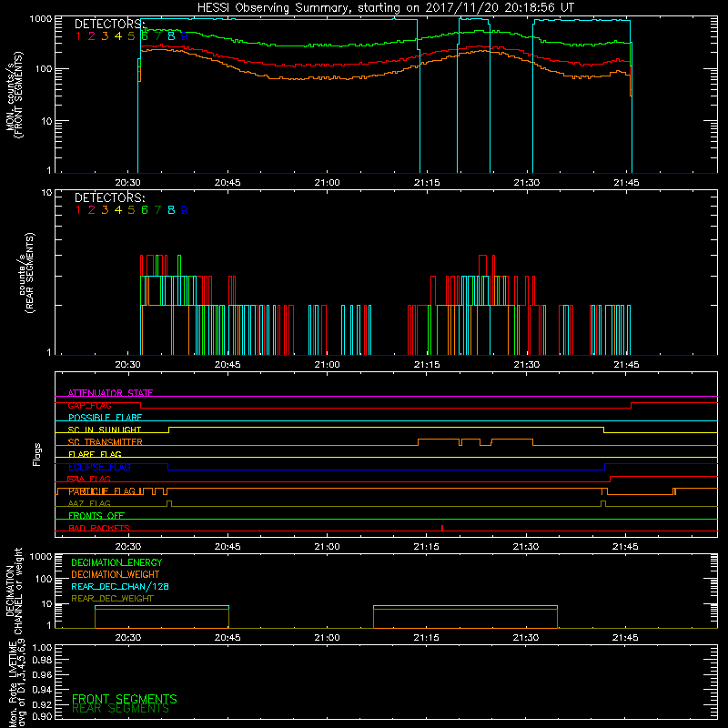Select detector 3 in the rear-segments legend
The height and width of the screenshot is (728, 728).
pos(105,210)
